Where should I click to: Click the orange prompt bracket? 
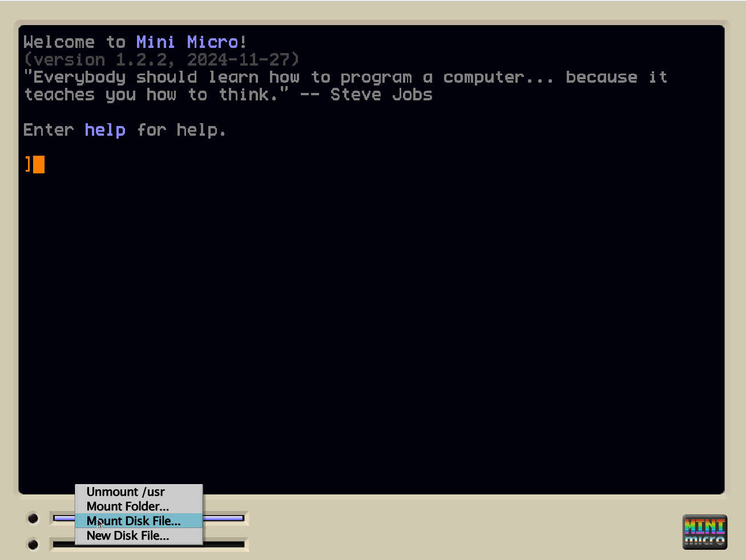point(27,164)
